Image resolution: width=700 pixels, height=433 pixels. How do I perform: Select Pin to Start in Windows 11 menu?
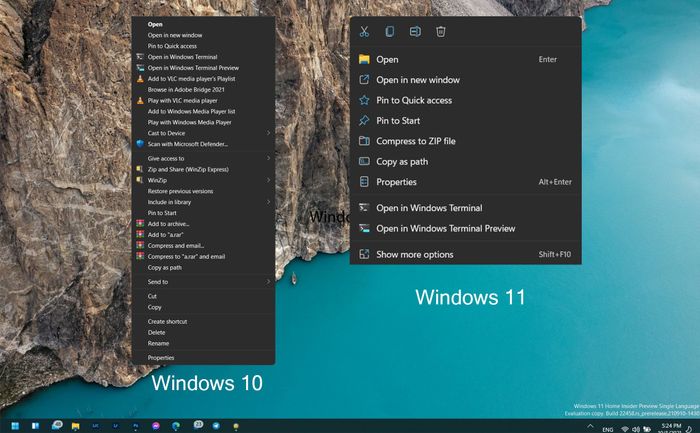point(465,121)
